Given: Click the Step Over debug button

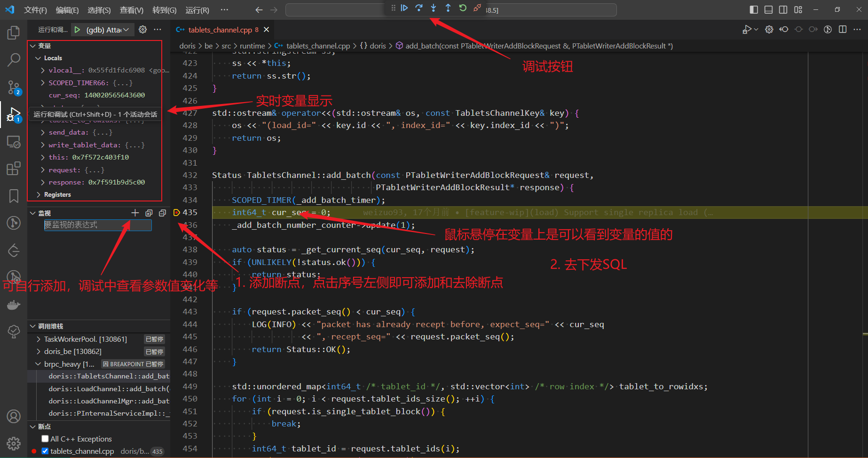Looking at the screenshot, I should [419, 8].
